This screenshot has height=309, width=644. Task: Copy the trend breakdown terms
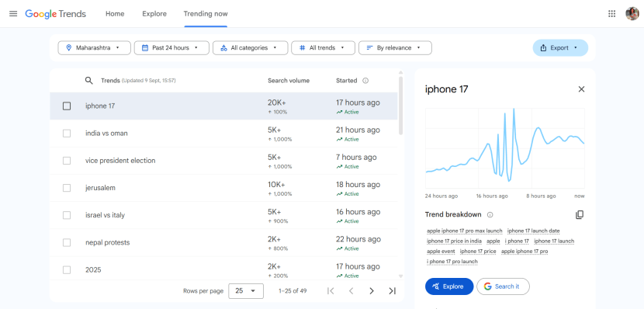[580, 214]
